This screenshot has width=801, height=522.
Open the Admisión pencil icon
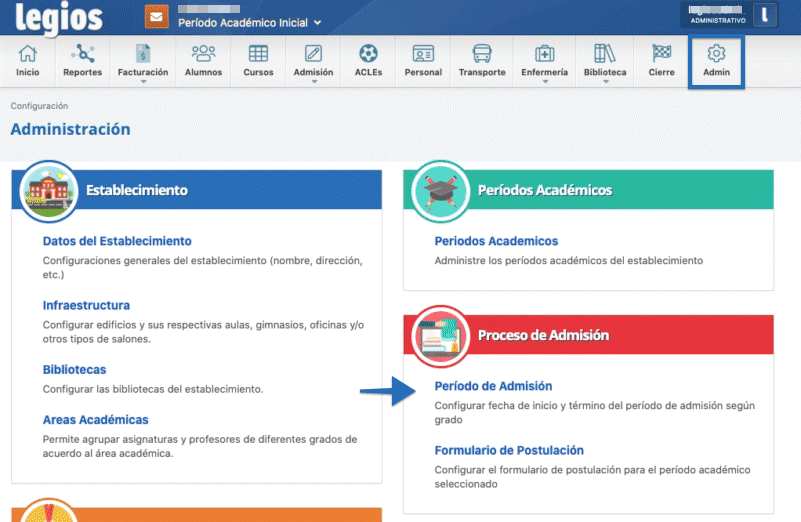tap(313, 53)
